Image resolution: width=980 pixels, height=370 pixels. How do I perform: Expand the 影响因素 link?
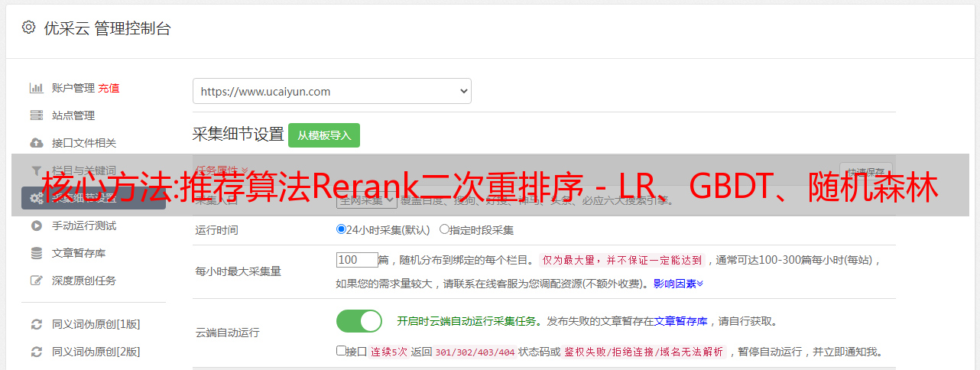678,284
